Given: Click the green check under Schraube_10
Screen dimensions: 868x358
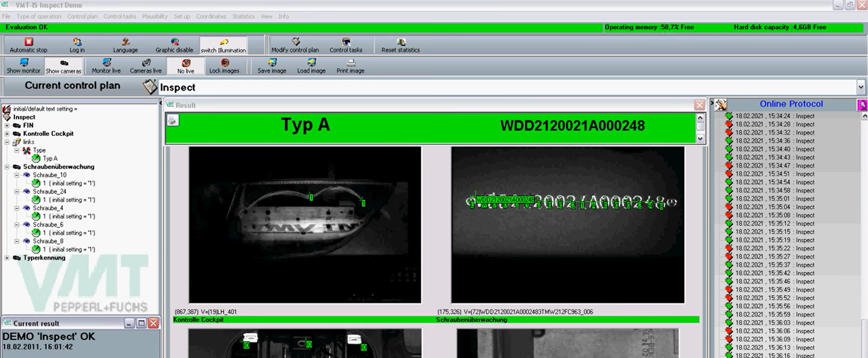Looking at the screenshot, I should (36, 183).
